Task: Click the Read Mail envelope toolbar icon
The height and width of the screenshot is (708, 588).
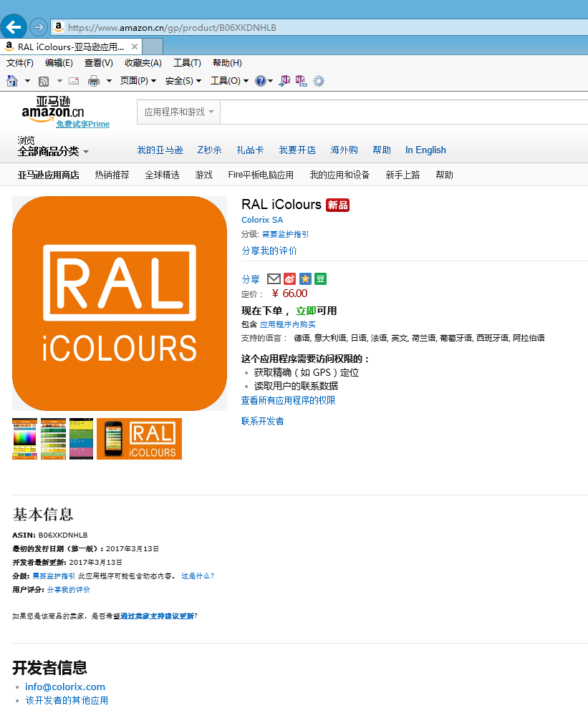Action: pyautogui.click(x=74, y=81)
